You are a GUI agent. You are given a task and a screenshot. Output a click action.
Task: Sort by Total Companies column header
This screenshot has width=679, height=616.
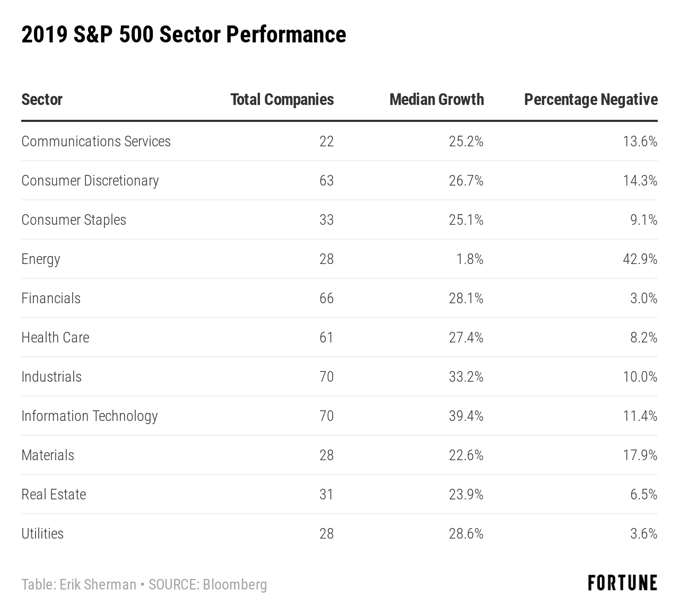tap(282, 100)
